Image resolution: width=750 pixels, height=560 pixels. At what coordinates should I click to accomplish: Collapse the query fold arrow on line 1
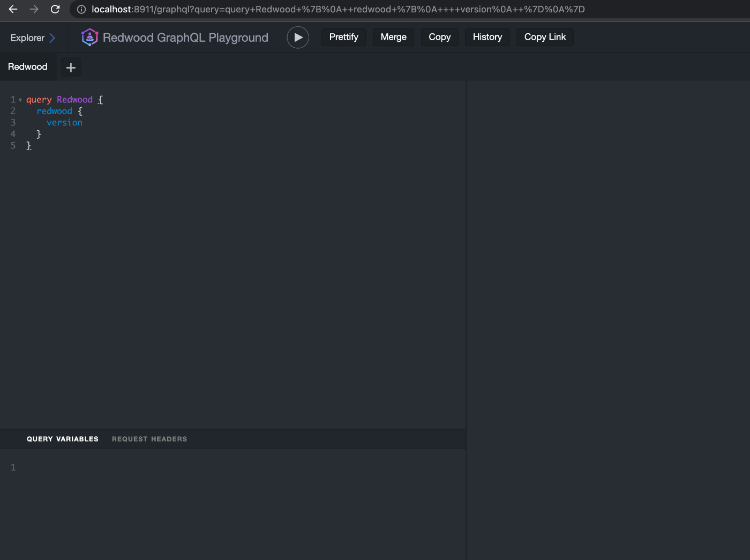click(20, 100)
